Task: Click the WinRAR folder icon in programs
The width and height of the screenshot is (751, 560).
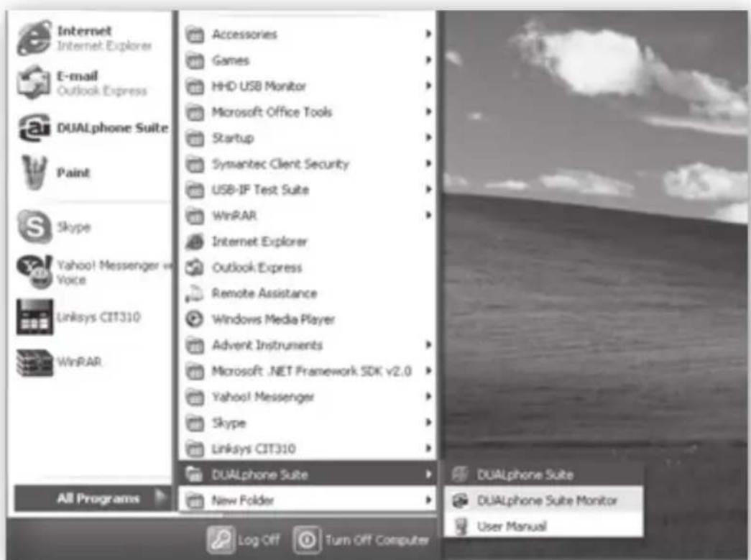Action: (195, 216)
